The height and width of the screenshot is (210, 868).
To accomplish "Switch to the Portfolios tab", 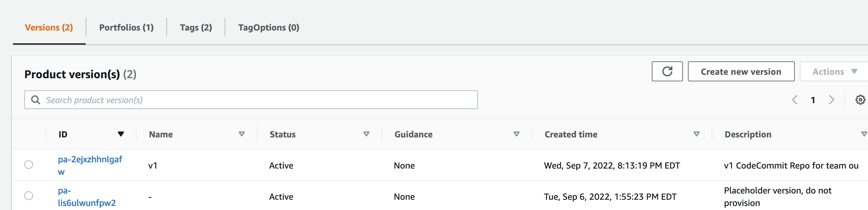I will pyautogui.click(x=126, y=28).
